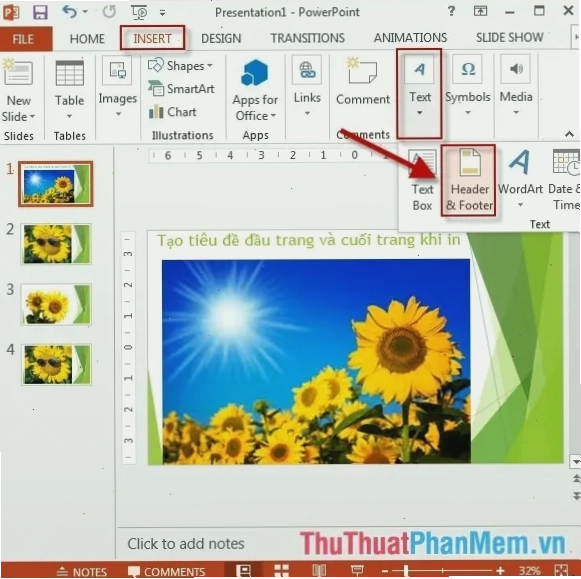Insert a new Comment
Screen dimensions: 581x579
click(x=363, y=80)
